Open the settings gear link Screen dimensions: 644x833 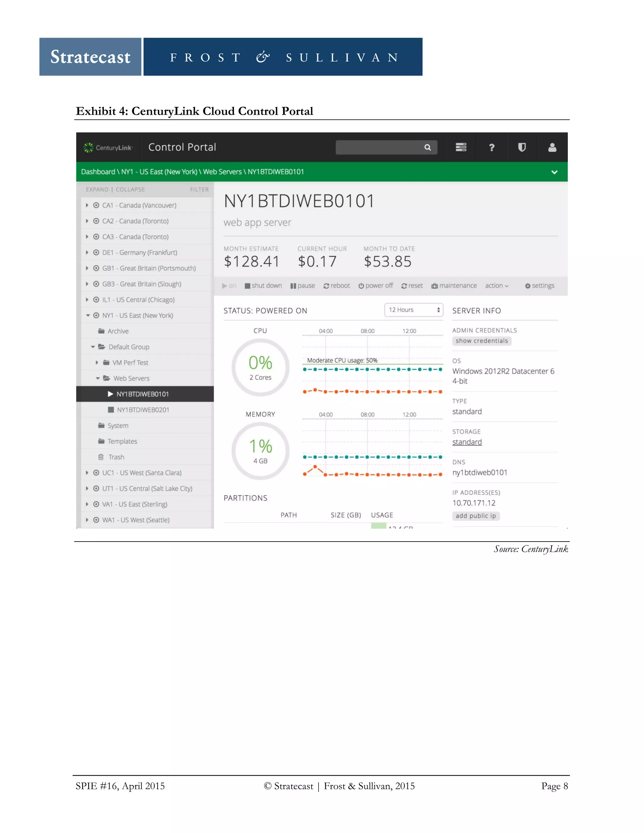(x=540, y=286)
